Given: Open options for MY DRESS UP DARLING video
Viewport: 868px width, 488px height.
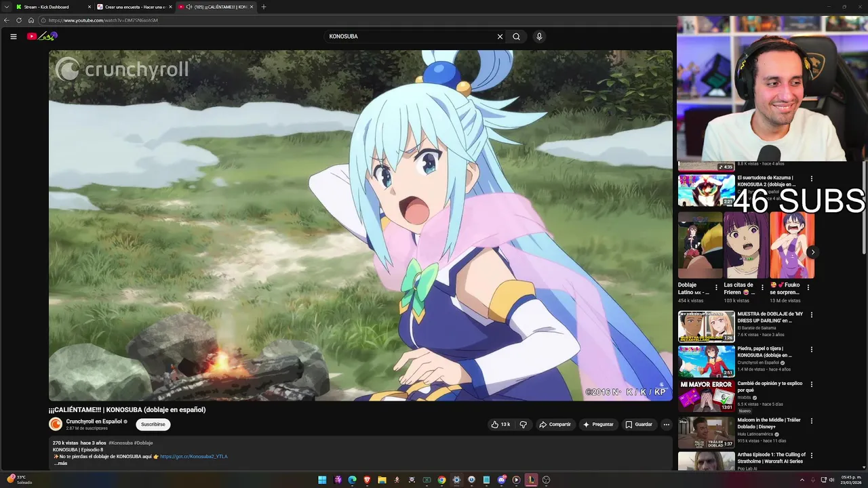Looking at the screenshot, I should coord(811,315).
